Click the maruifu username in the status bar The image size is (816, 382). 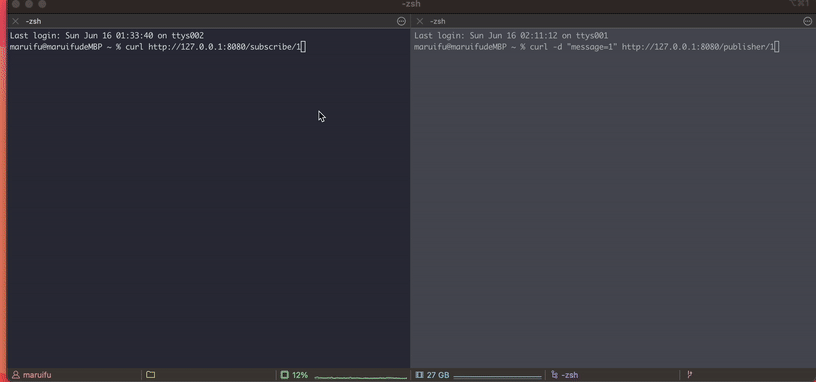[37, 375]
